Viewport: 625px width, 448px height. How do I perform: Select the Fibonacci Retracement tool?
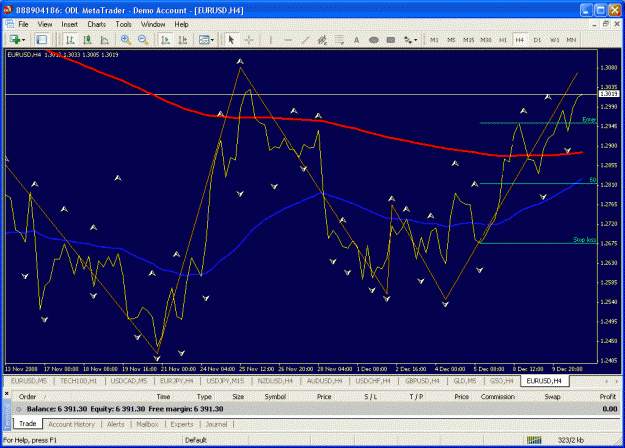pyautogui.click(x=339, y=40)
